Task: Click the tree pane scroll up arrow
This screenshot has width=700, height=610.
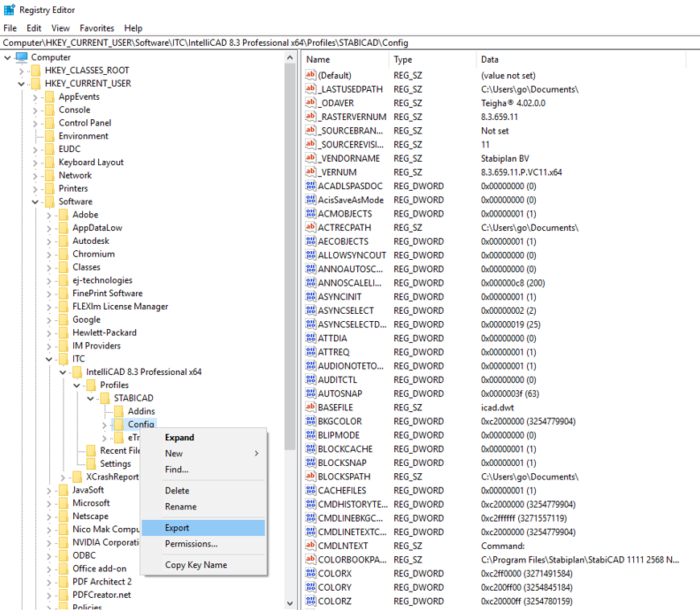Action: (290, 58)
